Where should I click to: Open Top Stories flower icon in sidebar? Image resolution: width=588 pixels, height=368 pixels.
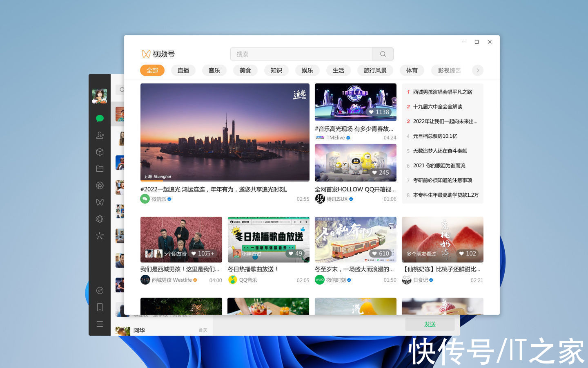click(x=100, y=219)
